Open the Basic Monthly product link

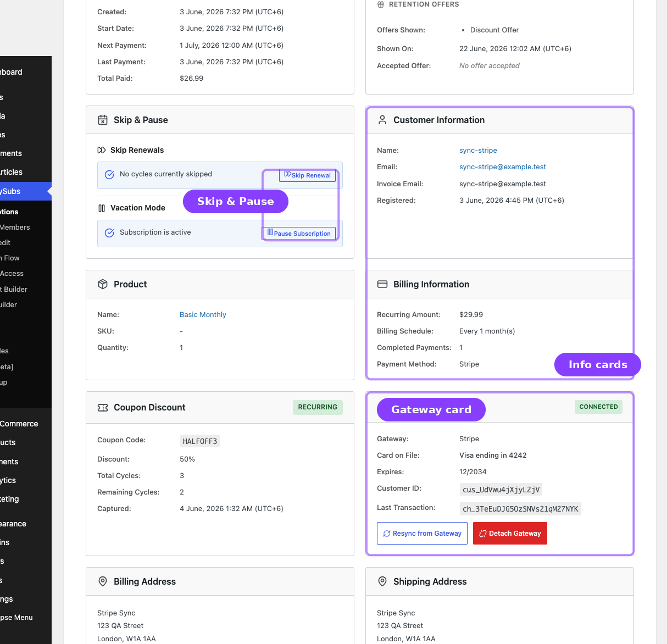203,314
